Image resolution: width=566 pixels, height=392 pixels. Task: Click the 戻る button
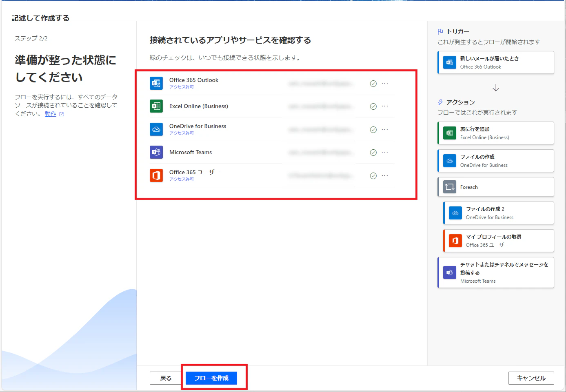[166, 378]
